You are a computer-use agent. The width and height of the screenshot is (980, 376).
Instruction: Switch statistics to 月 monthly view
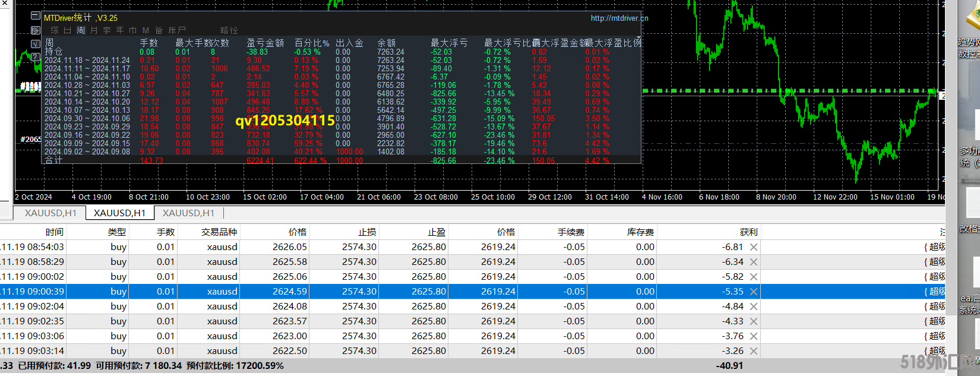coord(94,30)
